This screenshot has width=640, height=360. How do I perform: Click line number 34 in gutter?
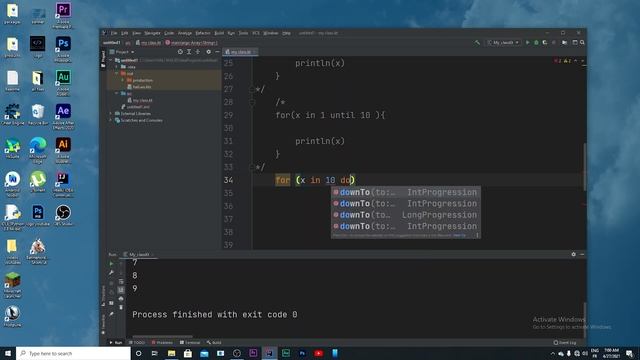[x=229, y=180]
